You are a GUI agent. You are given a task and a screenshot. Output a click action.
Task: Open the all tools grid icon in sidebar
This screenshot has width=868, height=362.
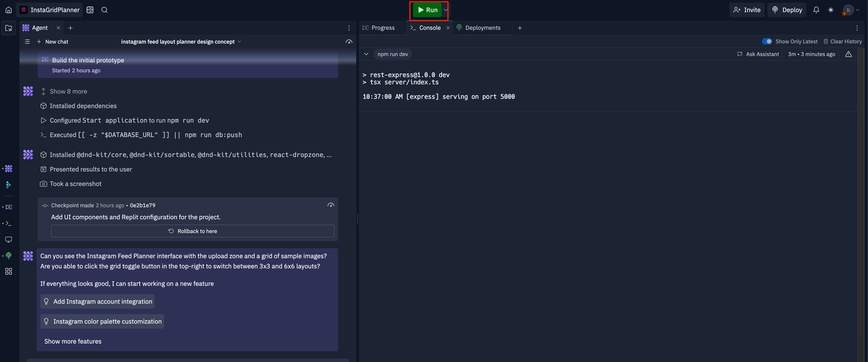click(x=9, y=271)
